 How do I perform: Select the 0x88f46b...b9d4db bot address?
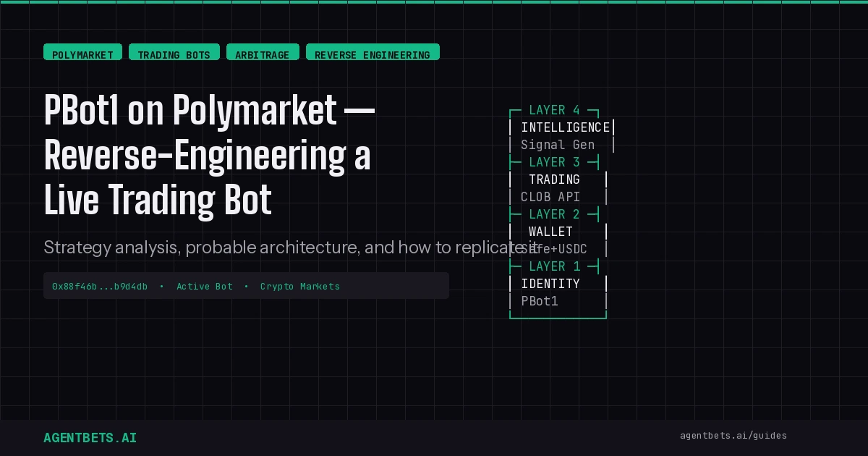(100, 286)
